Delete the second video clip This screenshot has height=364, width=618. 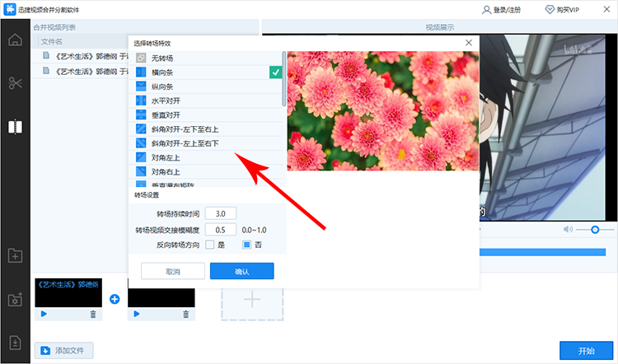pos(186,314)
